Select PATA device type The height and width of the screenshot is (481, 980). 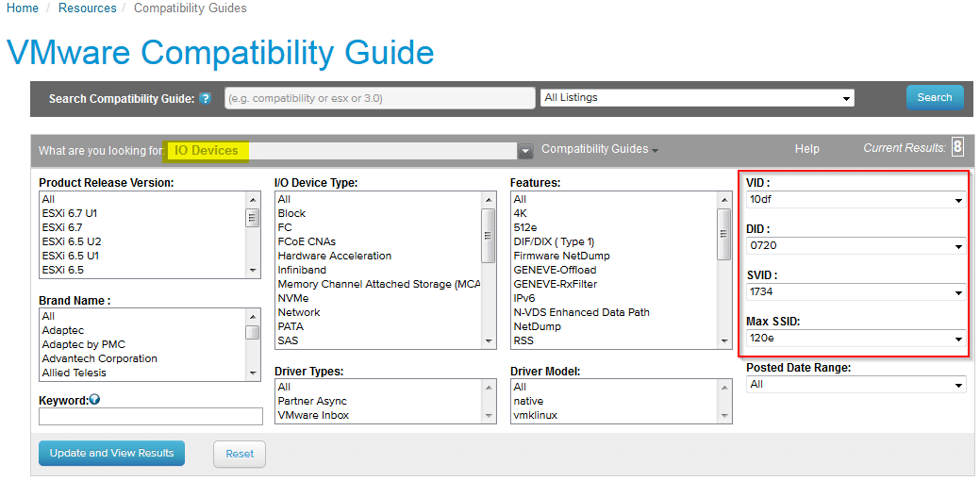(291, 326)
